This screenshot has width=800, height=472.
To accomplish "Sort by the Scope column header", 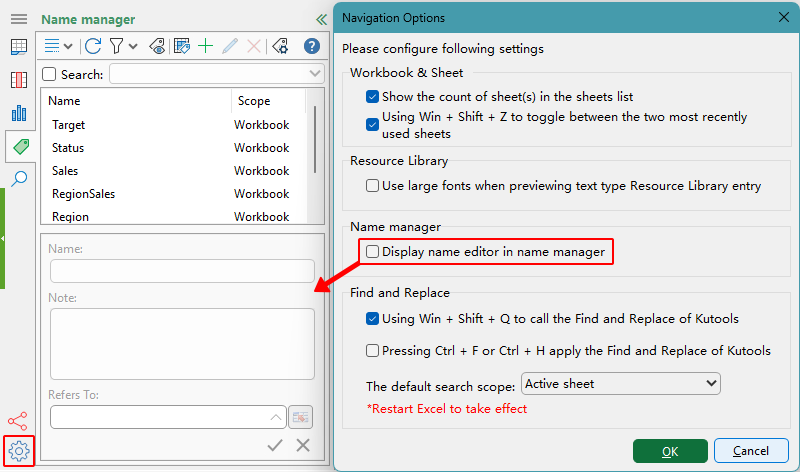I will pyautogui.click(x=268, y=101).
